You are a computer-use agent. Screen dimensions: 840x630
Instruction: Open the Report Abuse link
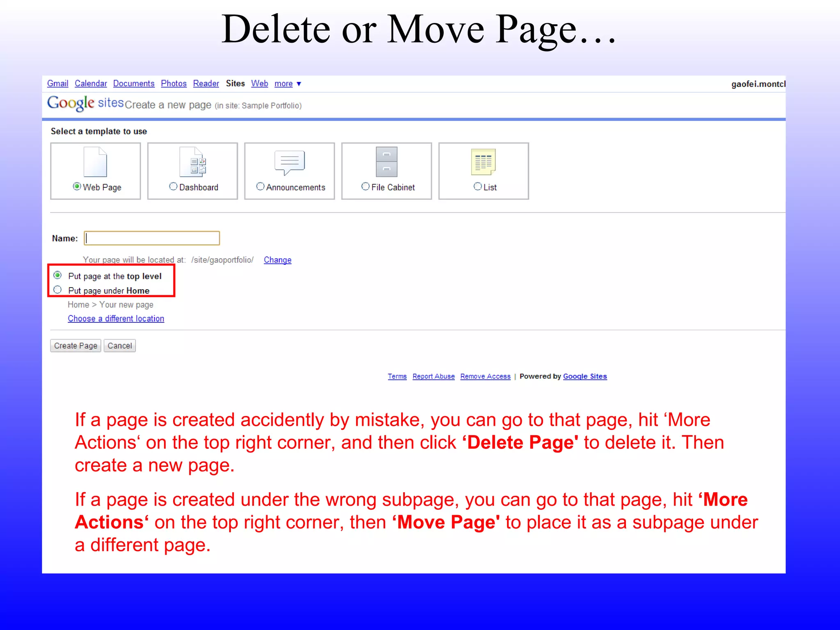434,376
